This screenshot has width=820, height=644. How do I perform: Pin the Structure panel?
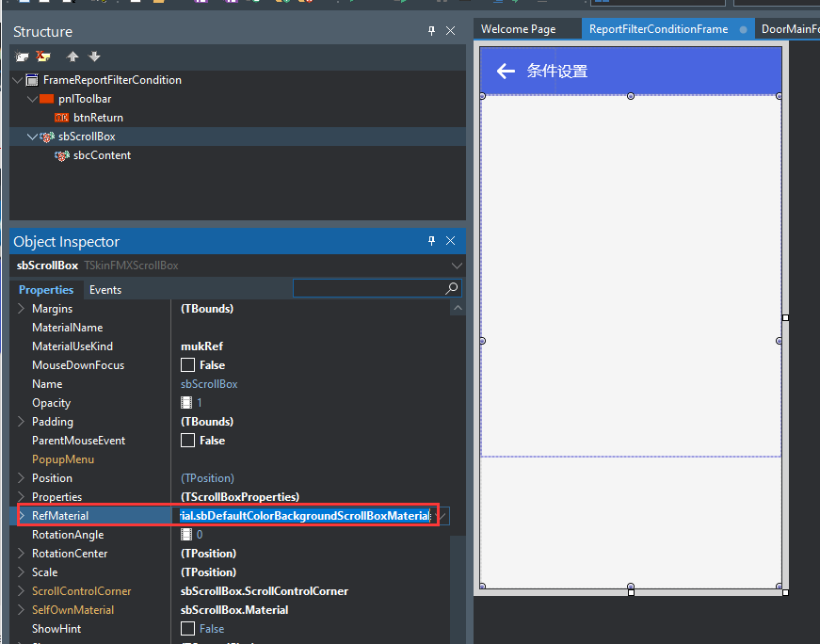coord(431,31)
